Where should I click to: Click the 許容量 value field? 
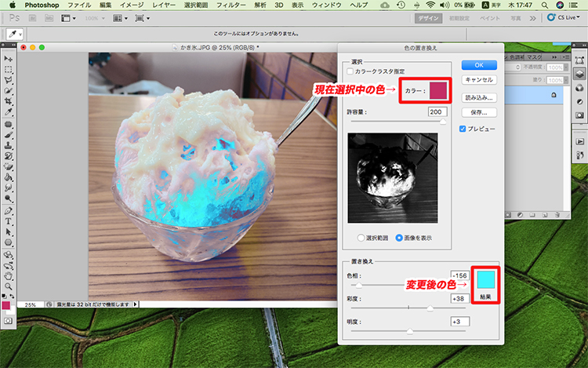(x=437, y=112)
